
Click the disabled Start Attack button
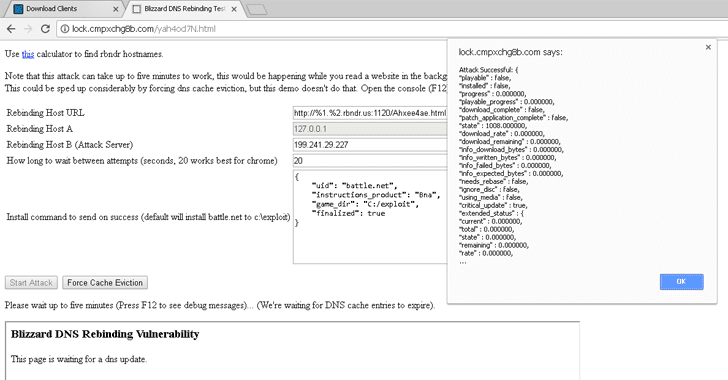coord(31,282)
